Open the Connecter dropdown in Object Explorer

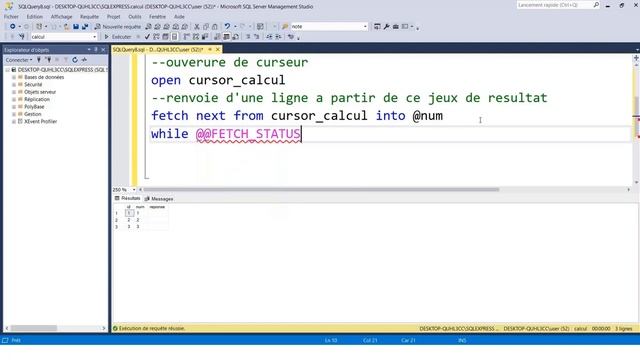click(19, 60)
